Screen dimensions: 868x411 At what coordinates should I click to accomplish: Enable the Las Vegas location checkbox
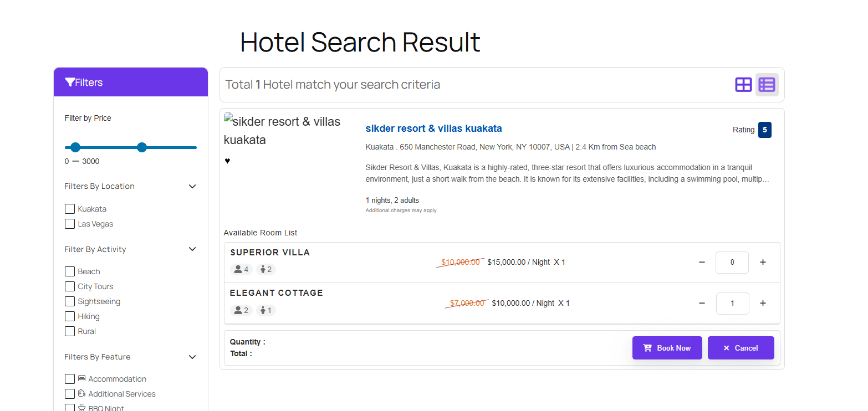pos(70,224)
